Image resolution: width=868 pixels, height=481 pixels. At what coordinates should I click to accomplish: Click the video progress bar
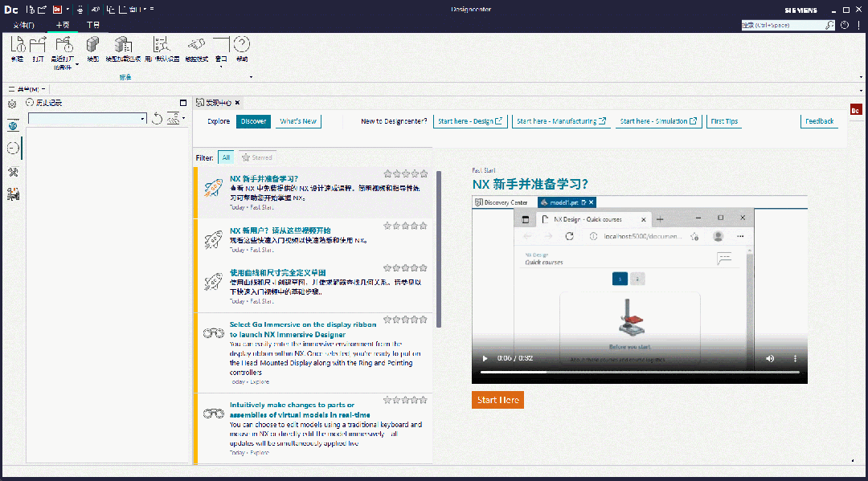click(640, 372)
